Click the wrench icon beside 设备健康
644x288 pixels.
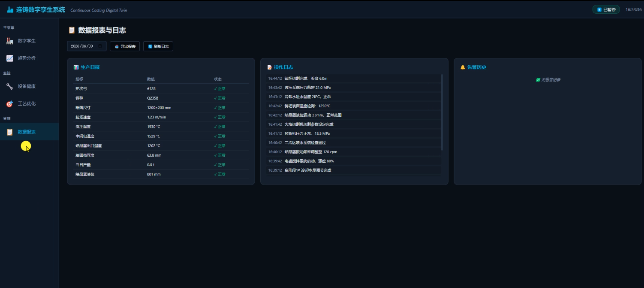pos(9,86)
